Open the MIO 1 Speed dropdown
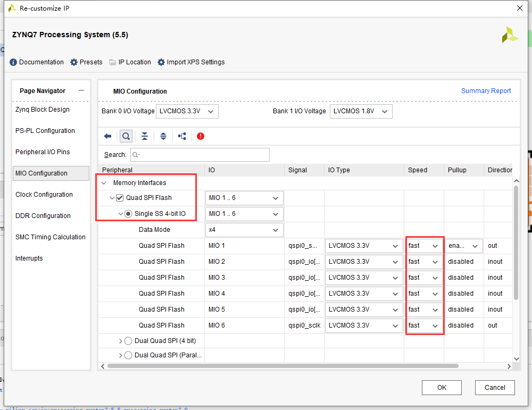 (423, 246)
